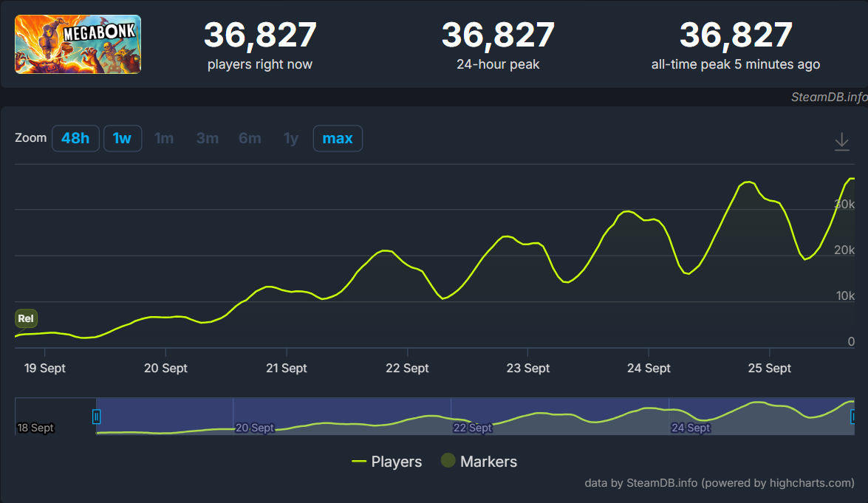Screen dimensions: 868x503
Task: Click the 10k y-axis label
Action: tap(845, 296)
